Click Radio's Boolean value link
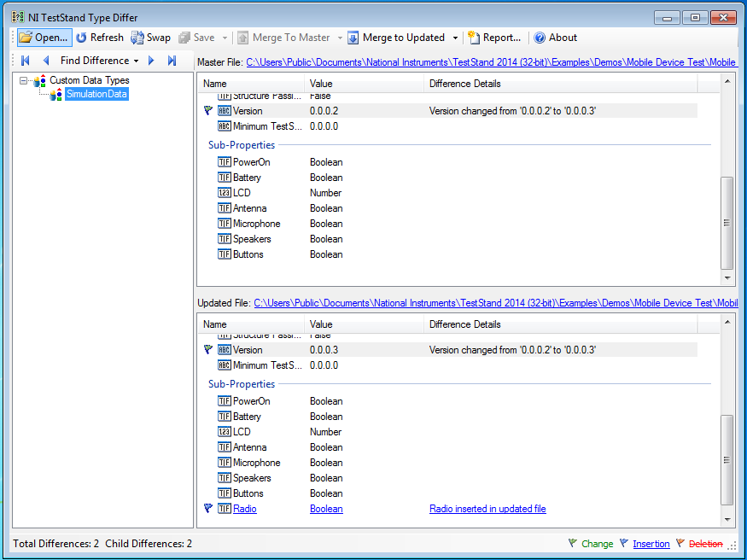This screenshot has height=560, width=747. point(326,509)
